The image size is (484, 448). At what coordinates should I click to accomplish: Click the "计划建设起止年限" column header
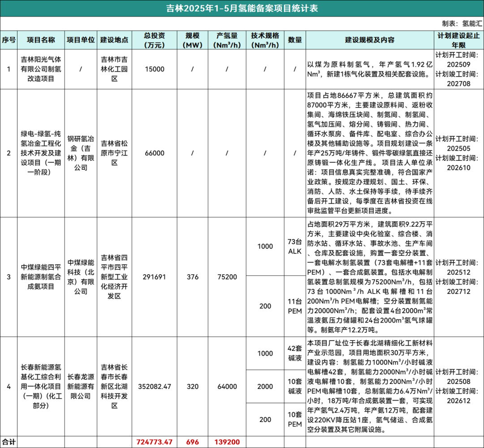point(459,40)
